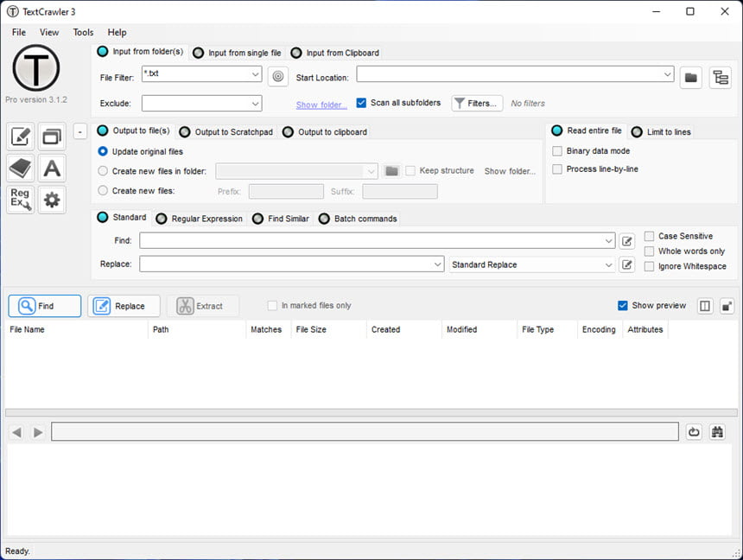
Task: Open the book library icon
Action: (21, 168)
